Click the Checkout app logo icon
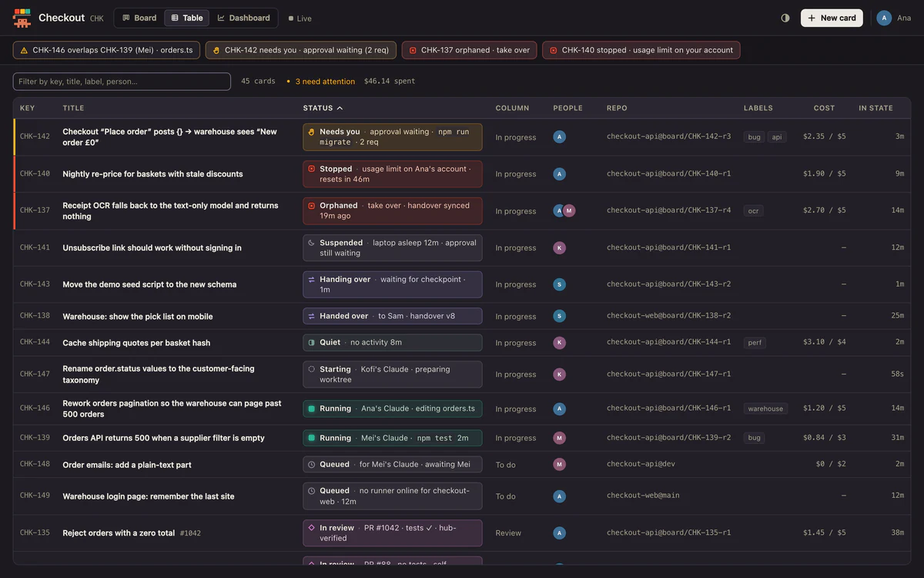This screenshot has height=578, width=924. click(22, 18)
